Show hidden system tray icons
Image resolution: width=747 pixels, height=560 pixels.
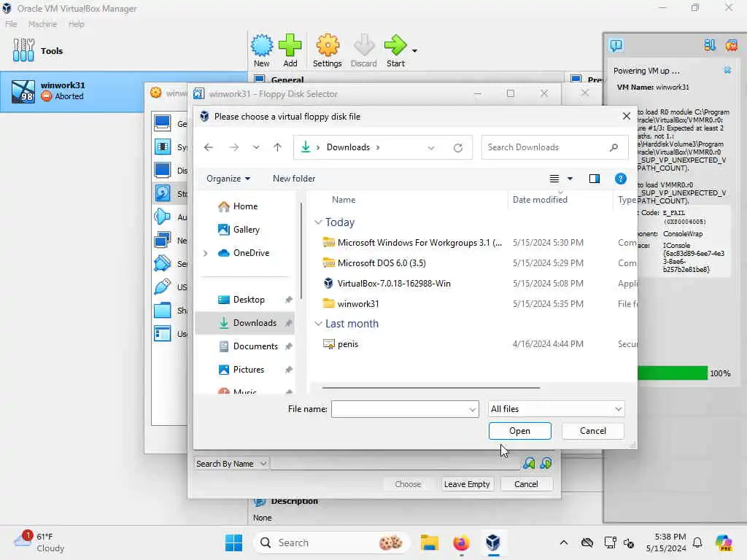564,542
